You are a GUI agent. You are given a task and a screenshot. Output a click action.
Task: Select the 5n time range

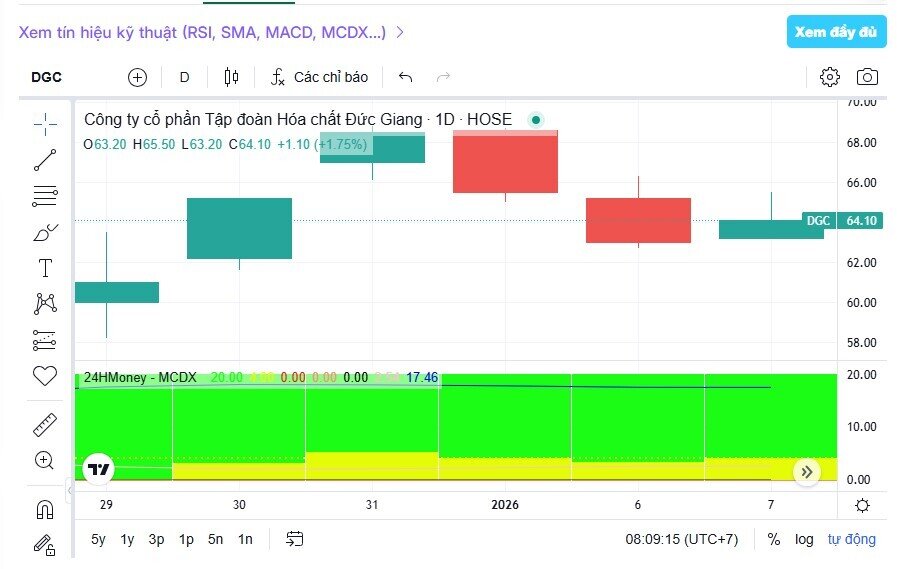[x=215, y=539]
